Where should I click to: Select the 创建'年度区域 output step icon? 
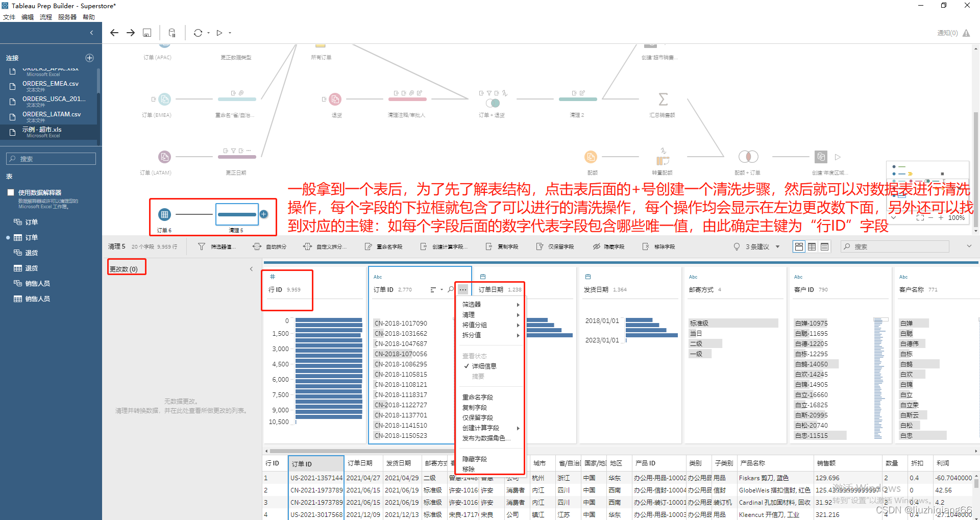click(x=821, y=157)
